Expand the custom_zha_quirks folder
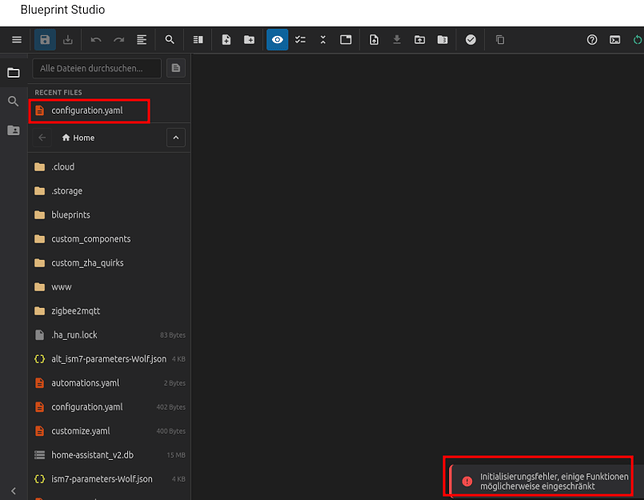The width and height of the screenshot is (644, 500). (109, 263)
